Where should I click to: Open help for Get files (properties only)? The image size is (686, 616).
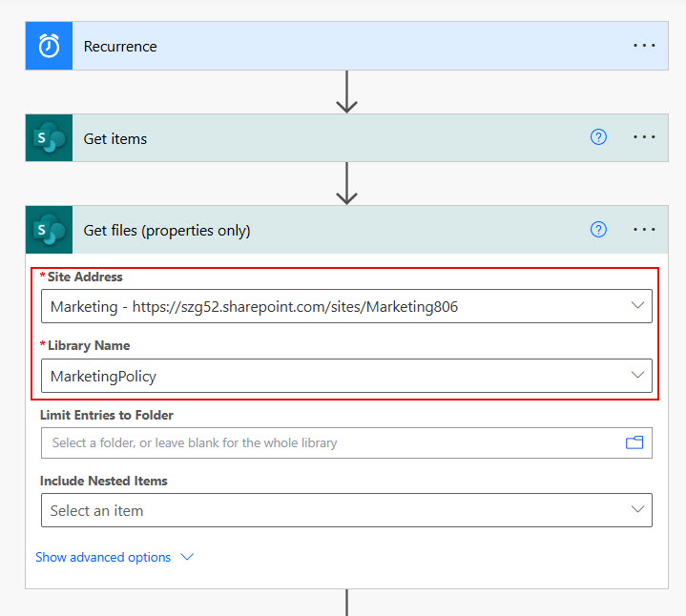[598, 230]
